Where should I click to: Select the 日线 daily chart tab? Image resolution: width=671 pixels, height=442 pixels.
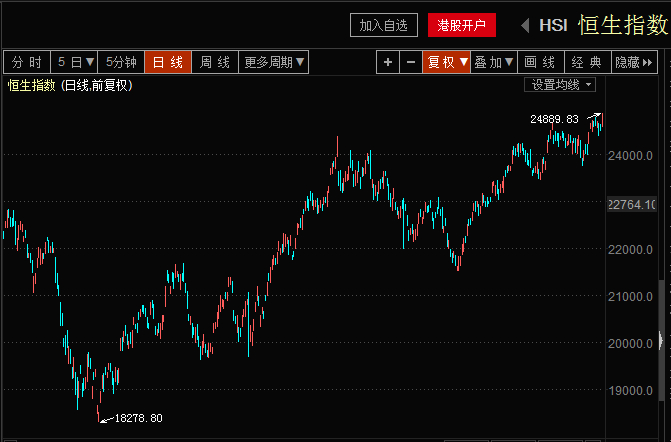click(x=168, y=62)
